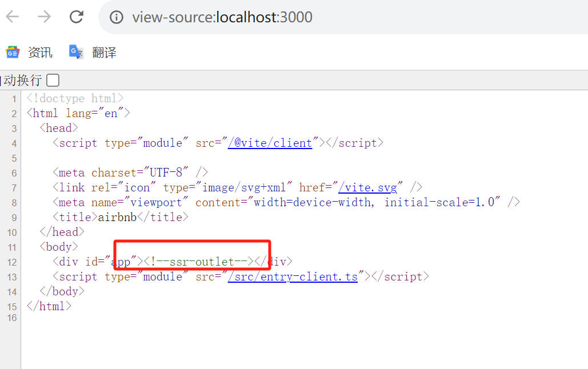The image size is (588, 369).
Task: Click line number 1
Action: [x=14, y=99]
